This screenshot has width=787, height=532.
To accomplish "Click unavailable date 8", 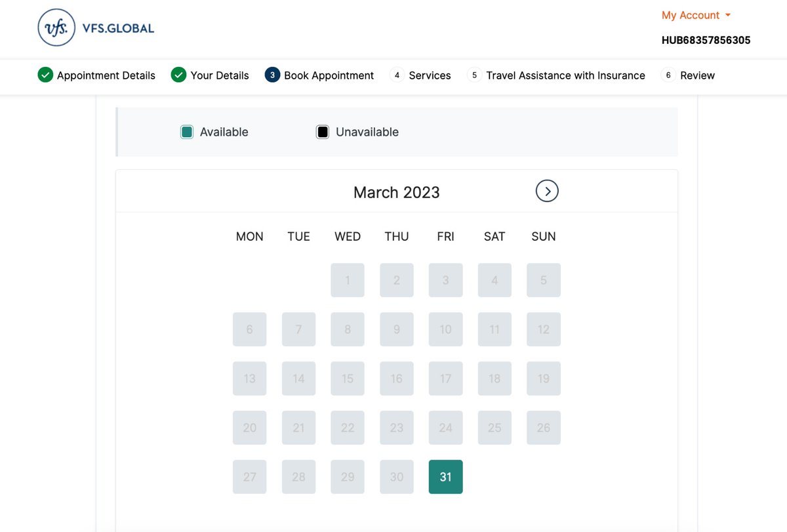I will click(348, 329).
